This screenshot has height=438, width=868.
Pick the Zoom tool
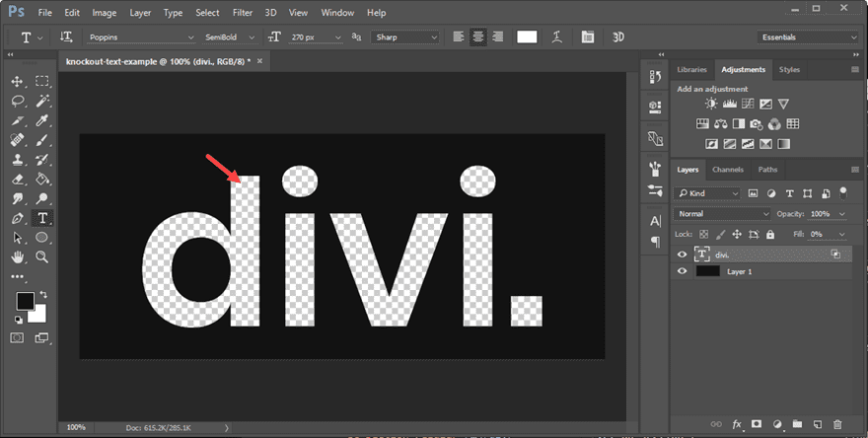tap(42, 256)
